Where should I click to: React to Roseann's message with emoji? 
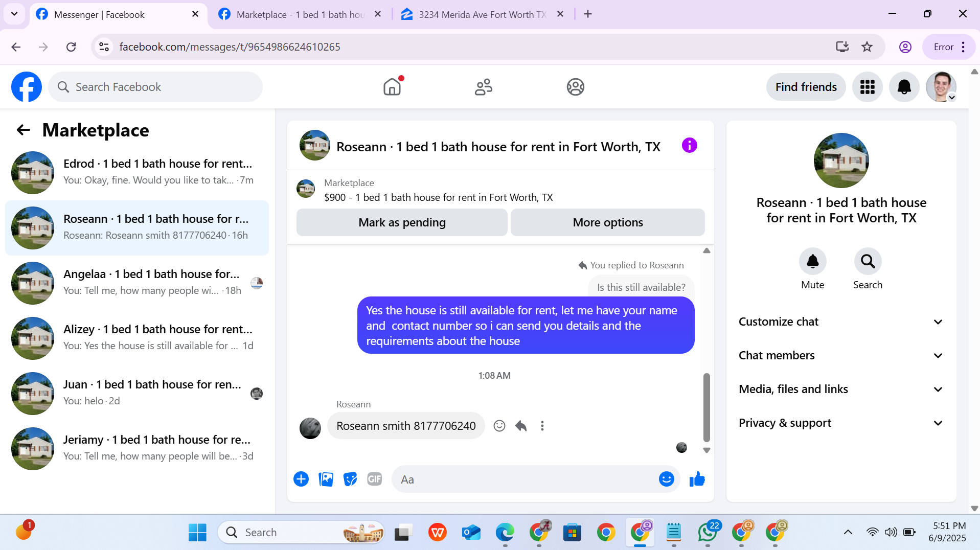[x=499, y=426]
